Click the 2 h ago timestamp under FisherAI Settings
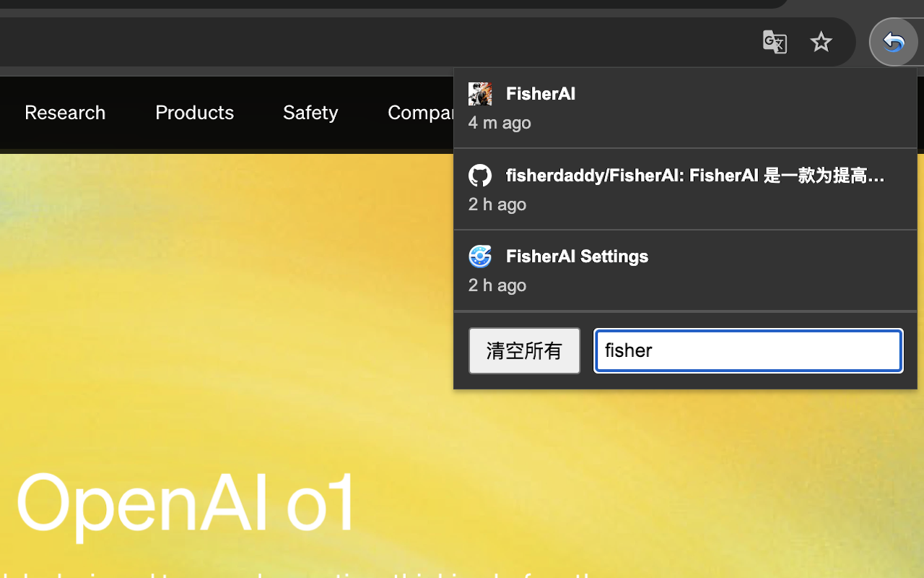This screenshot has width=924, height=578. (x=497, y=285)
